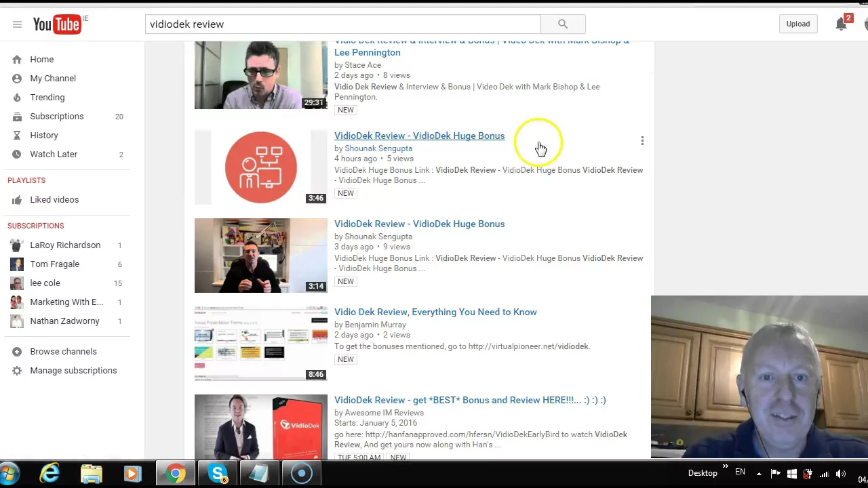Screen dimensions: 868x488
Task: Open Trending in sidebar
Action: tap(47, 98)
